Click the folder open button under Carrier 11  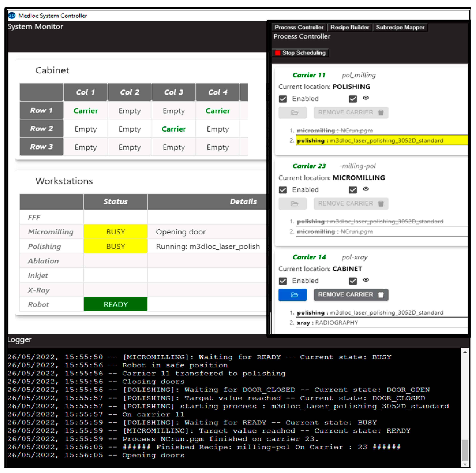pos(292,113)
